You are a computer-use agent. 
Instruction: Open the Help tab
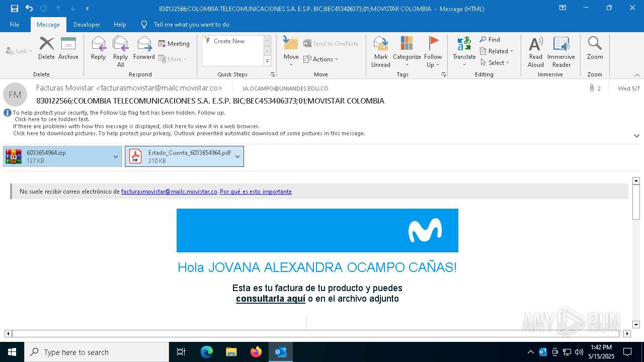pos(120,25)
